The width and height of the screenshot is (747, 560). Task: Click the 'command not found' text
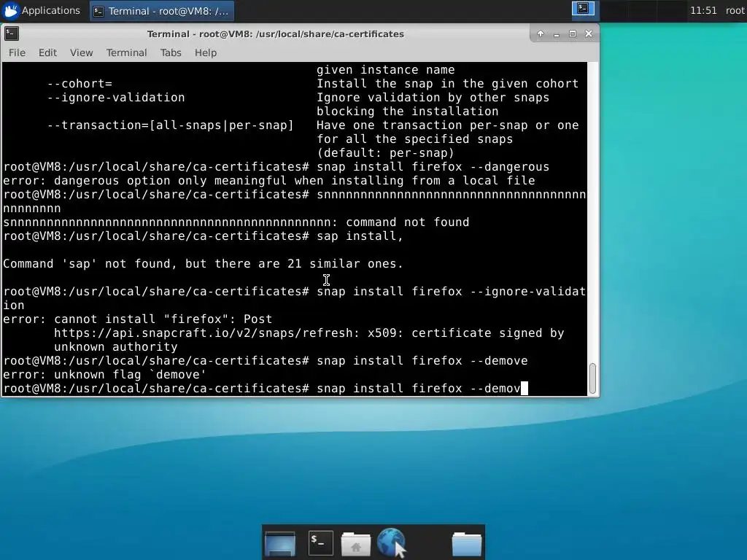[x=408, y=222]
